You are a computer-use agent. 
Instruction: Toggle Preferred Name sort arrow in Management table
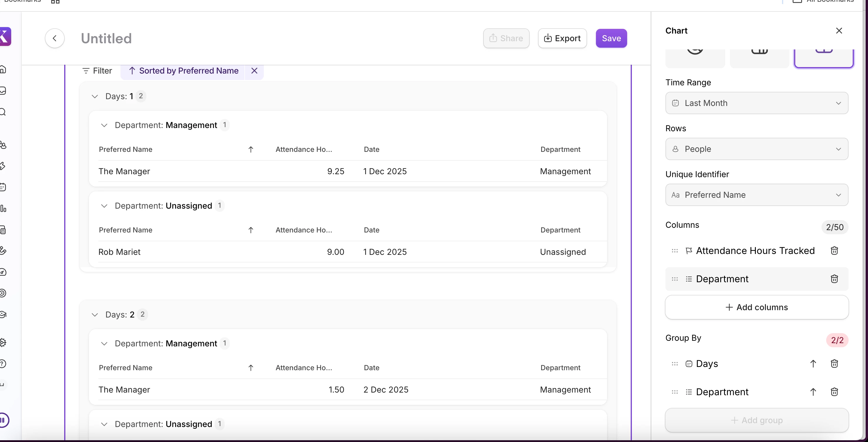coord(251,149)
